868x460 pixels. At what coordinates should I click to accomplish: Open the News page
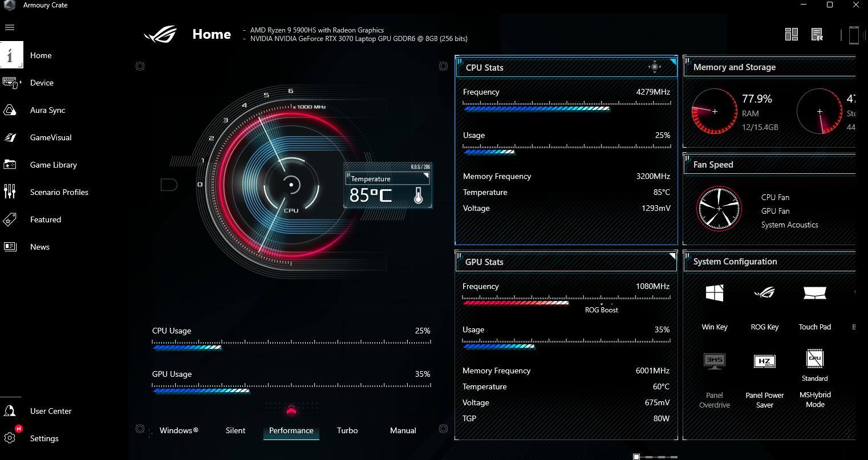coord(39,247)
